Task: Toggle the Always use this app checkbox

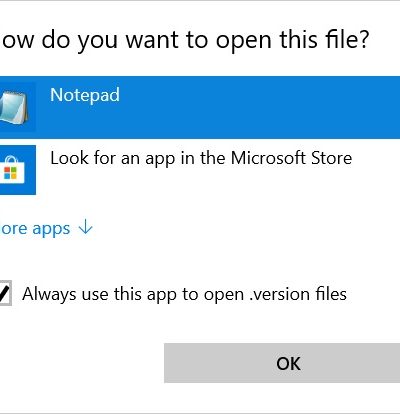Action: click(5, 293)
